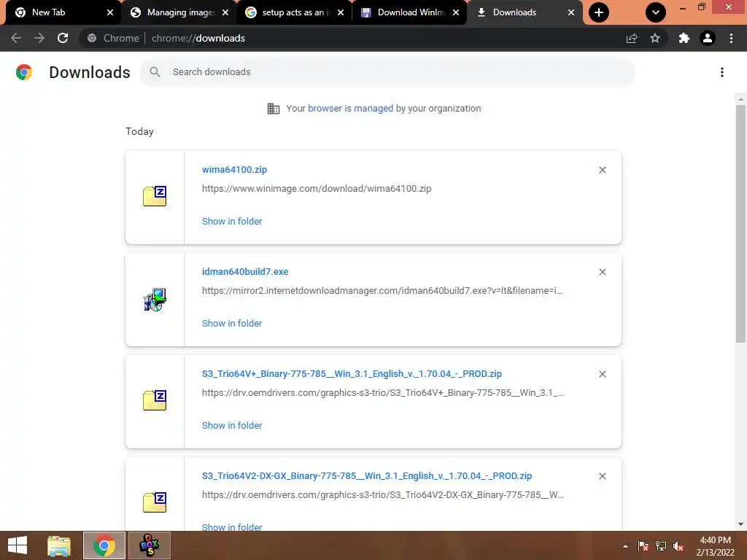Click the scrollbar down arrow
Viewport: 747px width, 560px height.
(x=740, y=524)
